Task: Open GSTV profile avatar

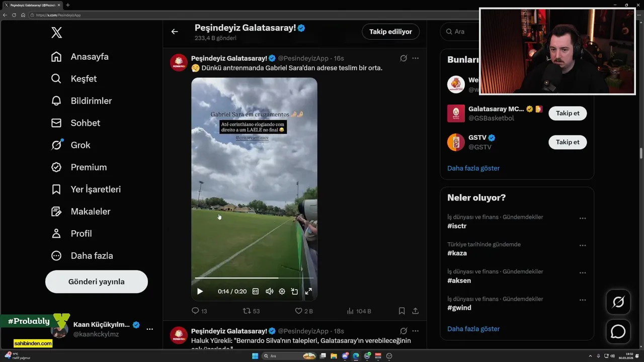Action: point(456,142)
